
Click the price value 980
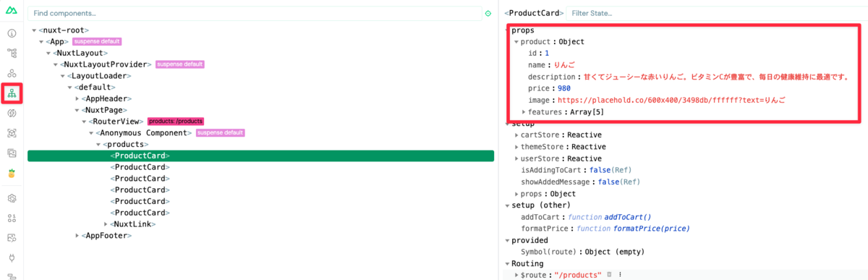pyautogui.click(x=564, y=88)
